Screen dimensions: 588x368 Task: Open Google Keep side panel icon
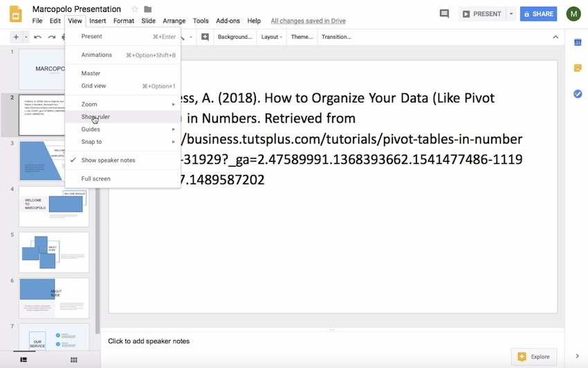(x=577, y=68)
